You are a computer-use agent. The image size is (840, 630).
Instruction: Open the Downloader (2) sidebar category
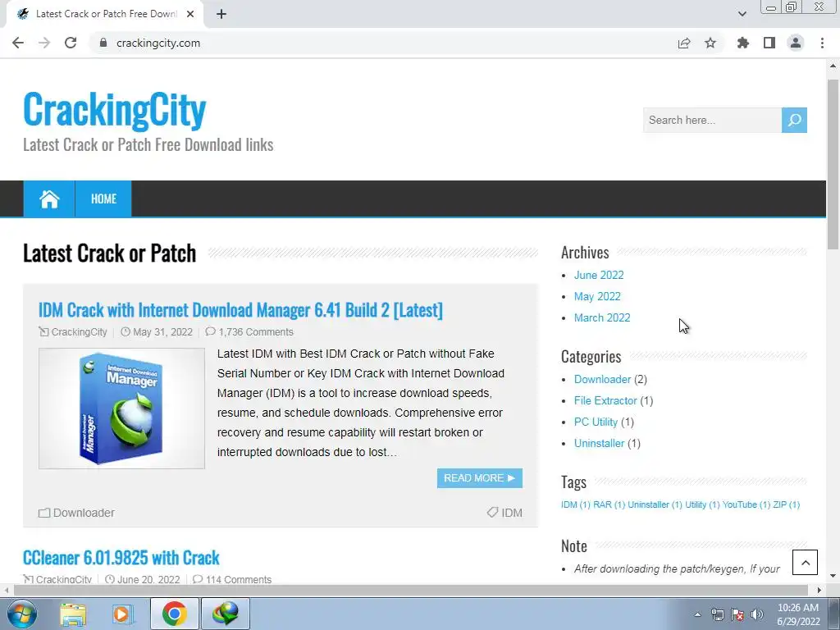pyautogui.click(x=603, y=379)
